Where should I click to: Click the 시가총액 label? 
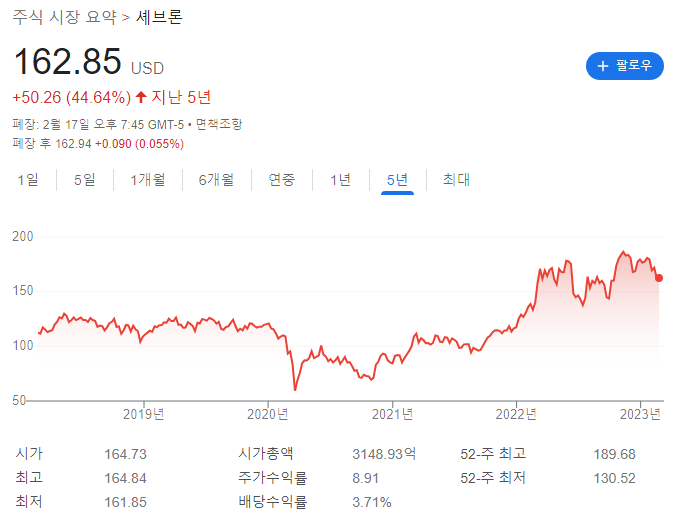[x=266, y=454]
